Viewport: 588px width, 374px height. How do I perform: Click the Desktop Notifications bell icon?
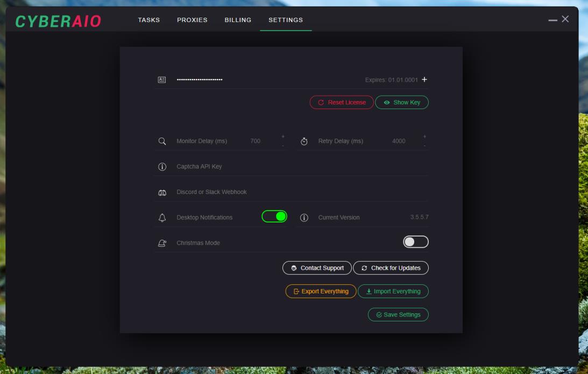click(x=162, y=218)
